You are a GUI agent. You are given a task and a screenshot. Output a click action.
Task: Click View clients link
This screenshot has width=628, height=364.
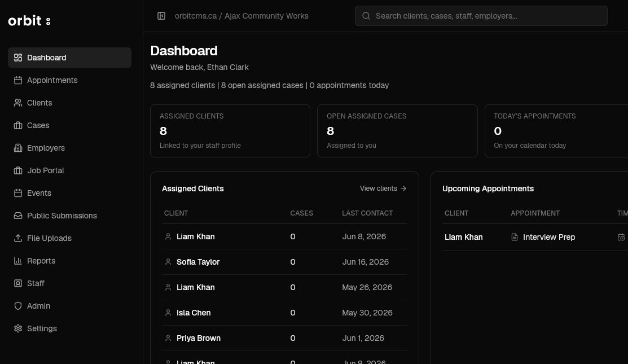click(383, 188)
